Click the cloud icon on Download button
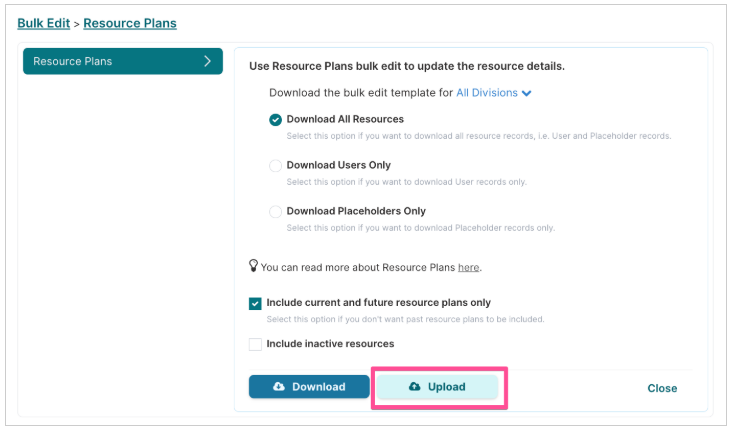Screen dimensions: 731x429 279,387
